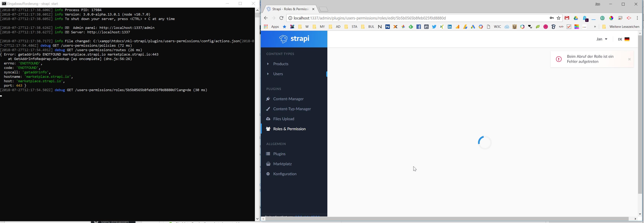Reload the Strapi page in the browser
Screen dimensions: 644x223
click(x=282, y=18)
